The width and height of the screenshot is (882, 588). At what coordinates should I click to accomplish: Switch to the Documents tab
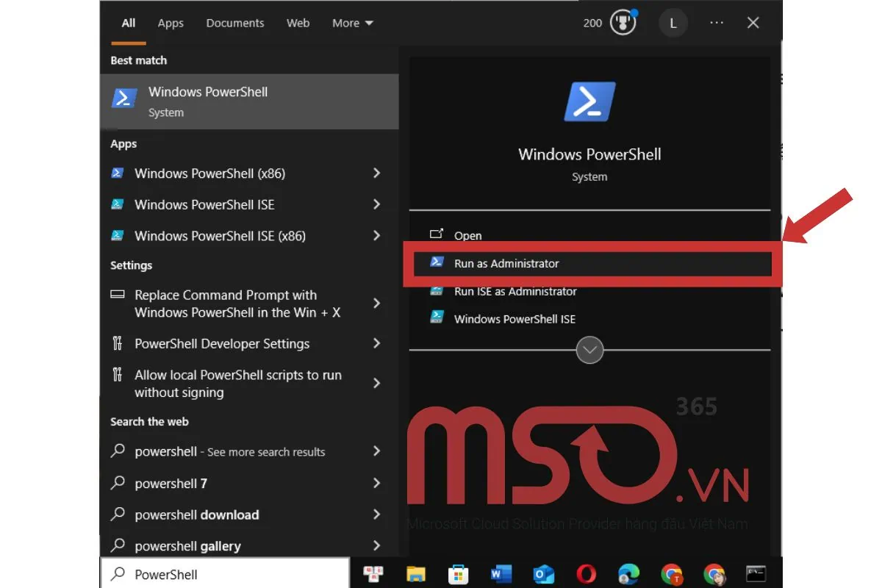click(x=234, y=23)
